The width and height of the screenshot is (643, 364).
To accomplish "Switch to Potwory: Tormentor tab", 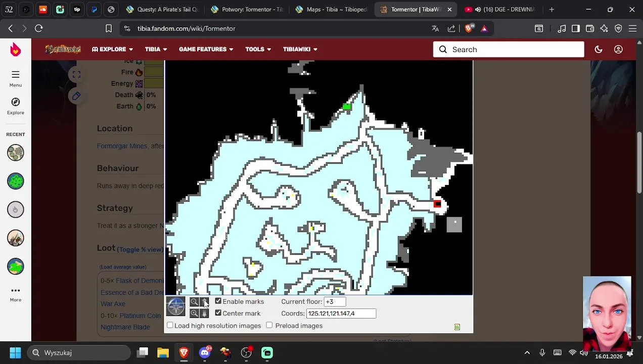I will point(247,10).
